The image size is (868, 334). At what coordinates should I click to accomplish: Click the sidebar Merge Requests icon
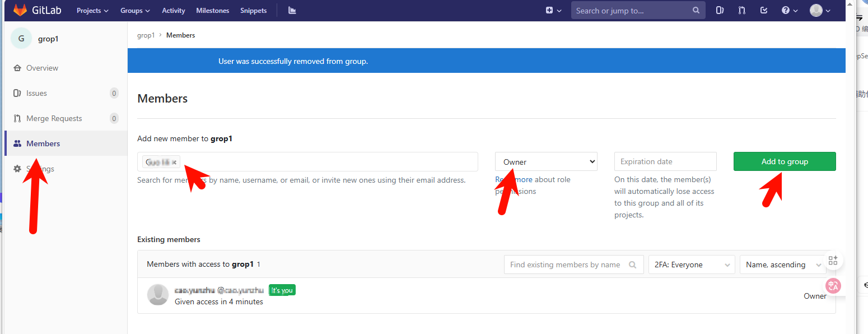[x=17, y=118]
